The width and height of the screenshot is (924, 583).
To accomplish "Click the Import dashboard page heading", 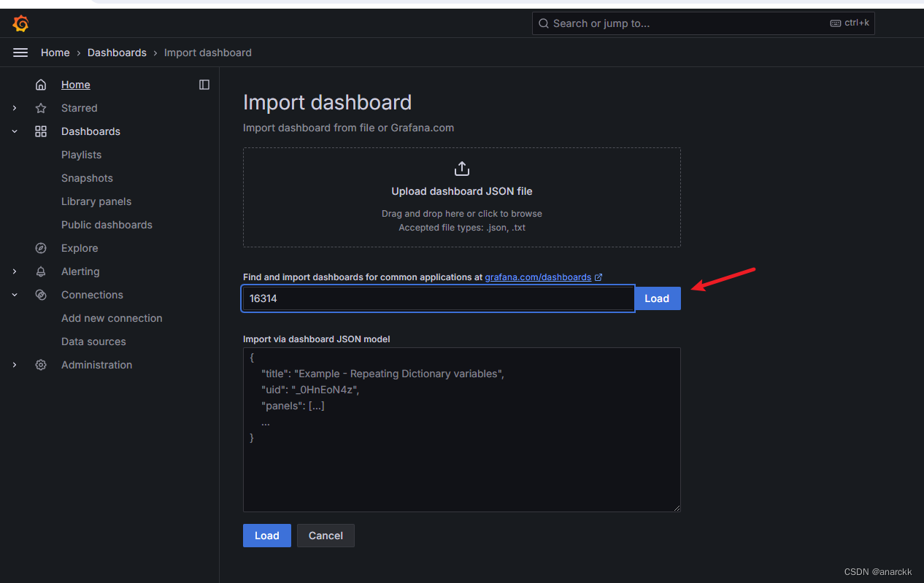I will coord(327,102).
